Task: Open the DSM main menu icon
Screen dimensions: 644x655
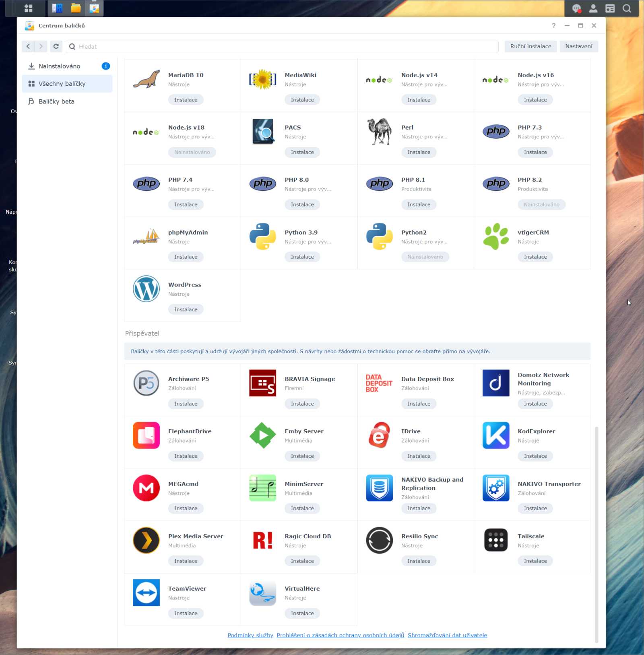Action: 28,8
